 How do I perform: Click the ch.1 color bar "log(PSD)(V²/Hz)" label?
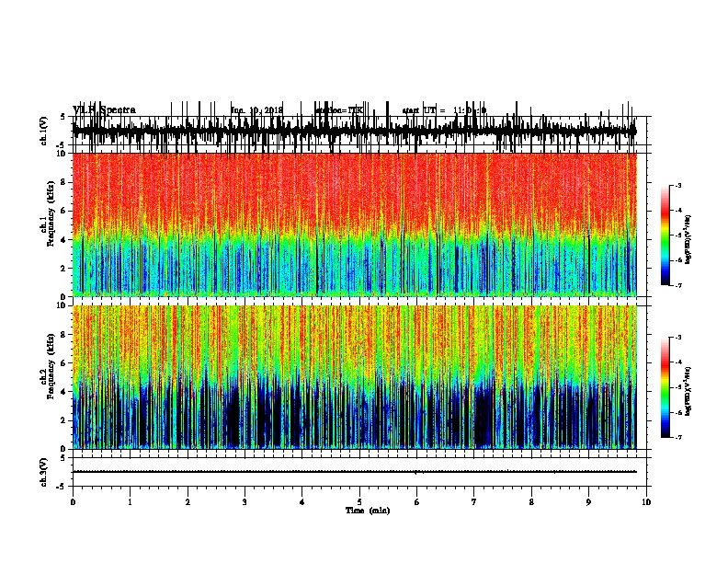pos(688,239)
